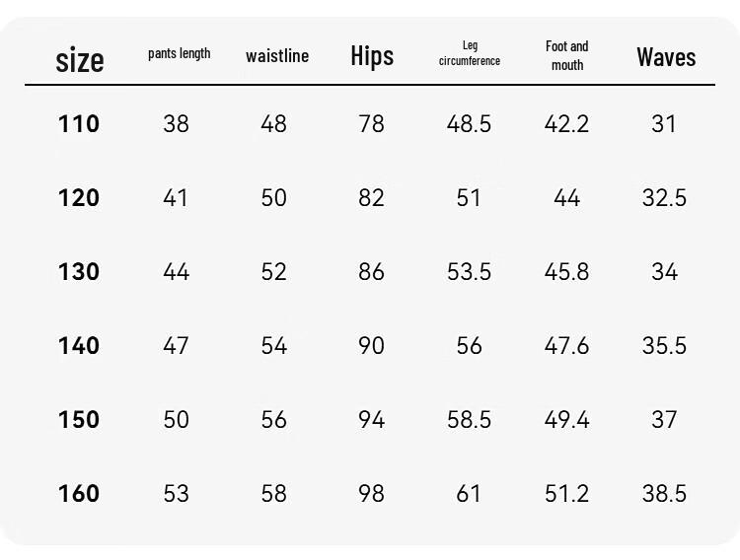The width and height of the screenshot is (740, 560).
Task: Click size 160 row label
Action: (x=79, y=494)
